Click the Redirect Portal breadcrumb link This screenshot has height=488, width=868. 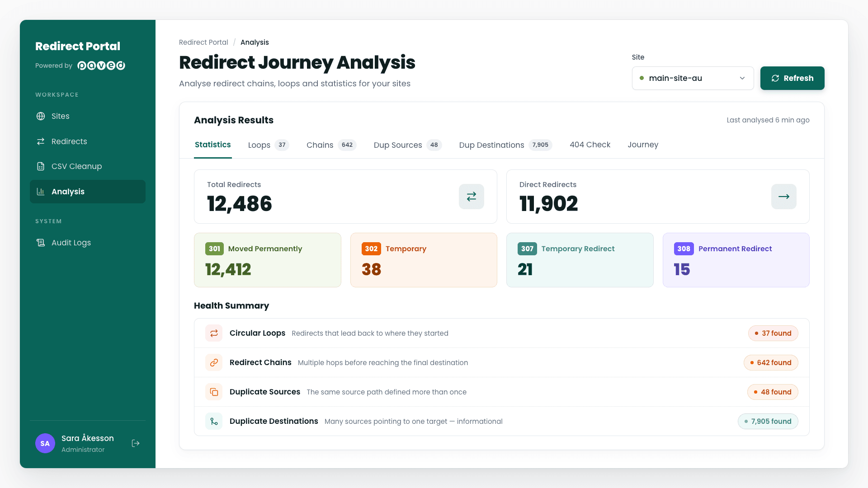pyautogui.click(x=203, y=42)
